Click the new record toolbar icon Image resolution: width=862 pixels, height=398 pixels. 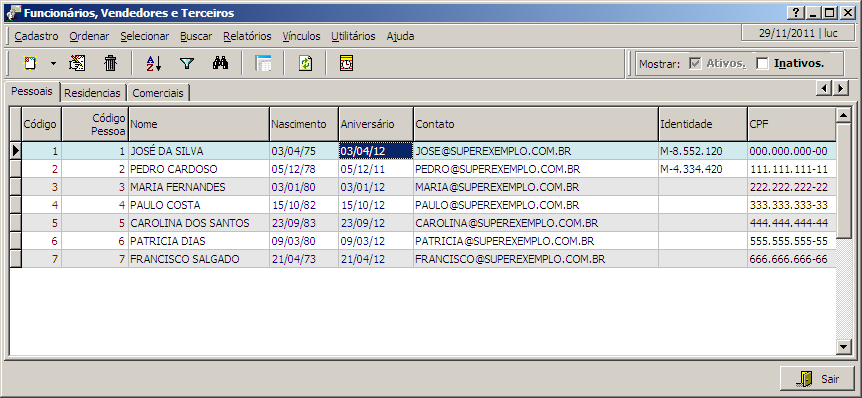tap(30, 63)
